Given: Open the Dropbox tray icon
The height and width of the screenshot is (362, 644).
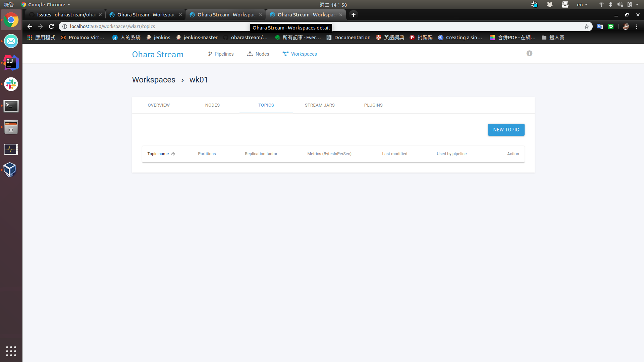Looking at the screenshot, I should pyautogui.click(x=550, y=5).
